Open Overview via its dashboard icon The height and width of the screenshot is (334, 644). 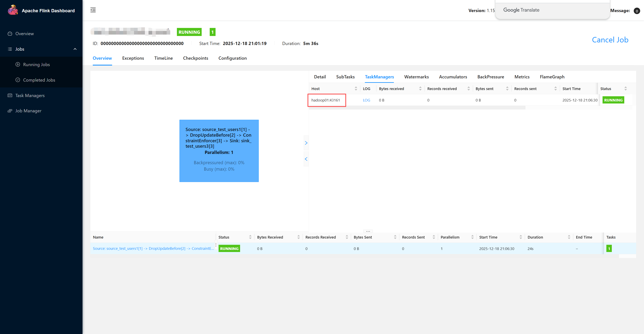(x=10, y=34)
